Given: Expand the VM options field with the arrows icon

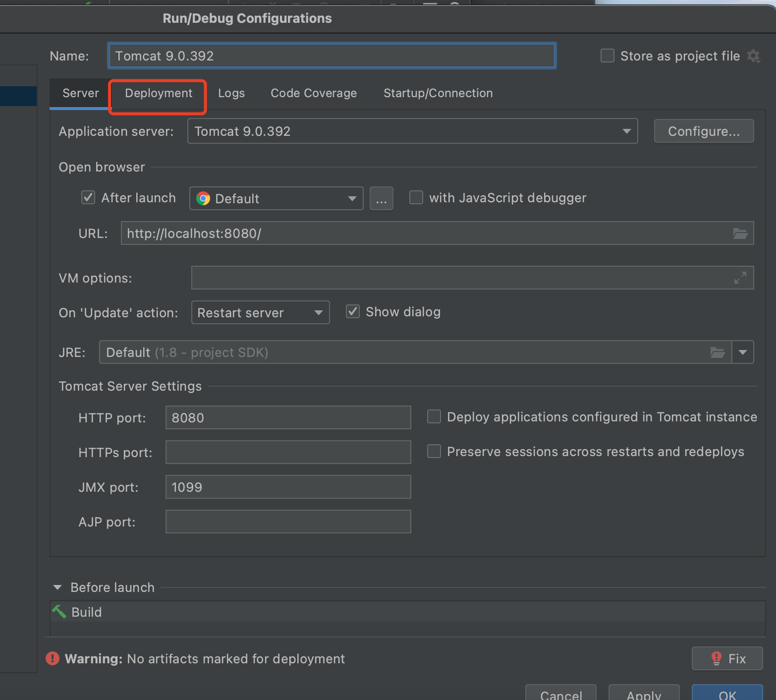Looking at the screenshot, I should 740,278.
